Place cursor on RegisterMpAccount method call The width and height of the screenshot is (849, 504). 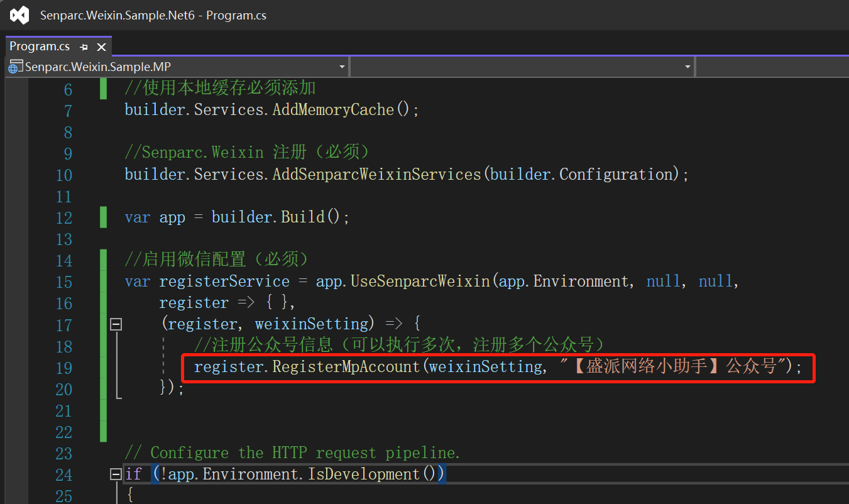click(x=346, y=366)
